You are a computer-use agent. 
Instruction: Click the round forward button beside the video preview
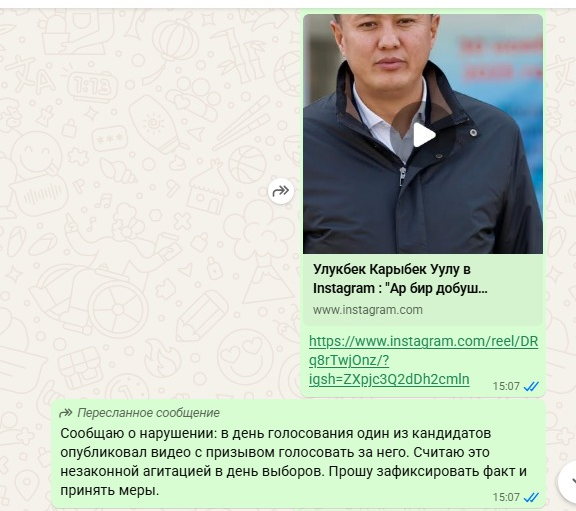(x=281, y=191)
